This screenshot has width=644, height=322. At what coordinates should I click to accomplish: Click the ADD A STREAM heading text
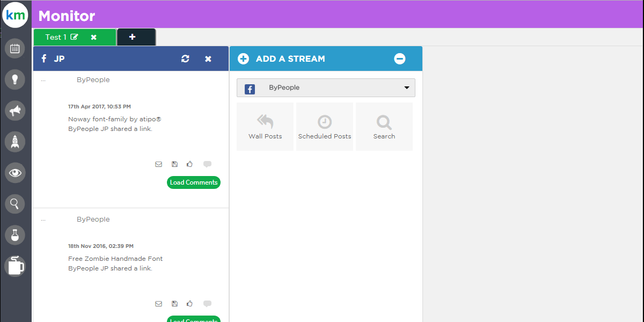coord(290,59)
